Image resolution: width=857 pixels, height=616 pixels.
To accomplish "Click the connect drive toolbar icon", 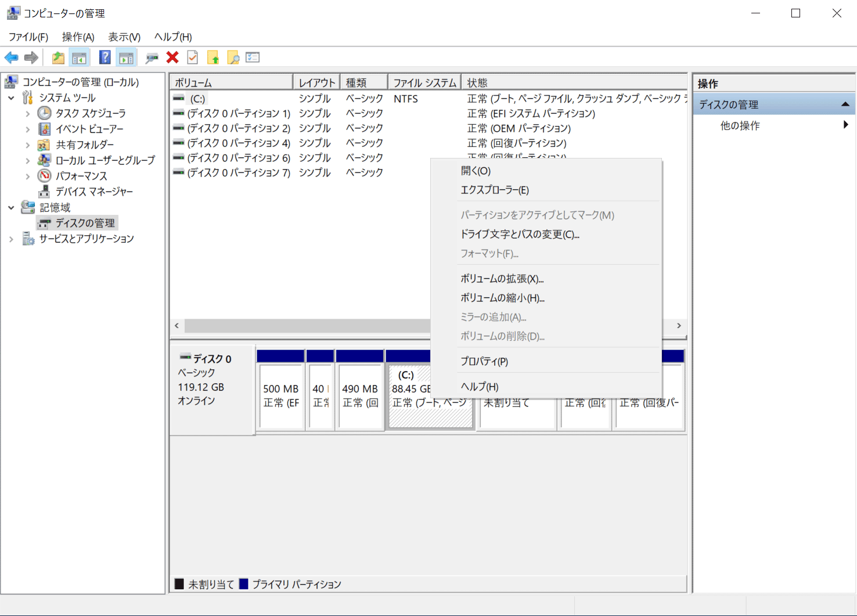I will (152, 57).
